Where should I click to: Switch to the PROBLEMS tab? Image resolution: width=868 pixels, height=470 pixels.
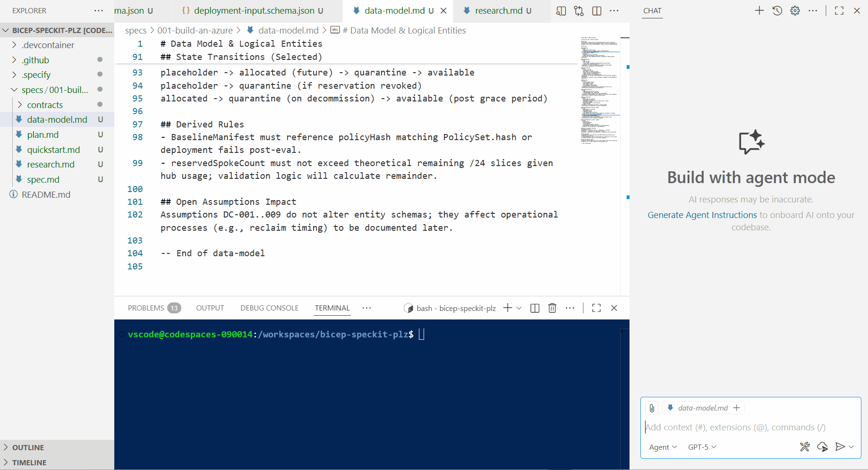pos(146,308)
